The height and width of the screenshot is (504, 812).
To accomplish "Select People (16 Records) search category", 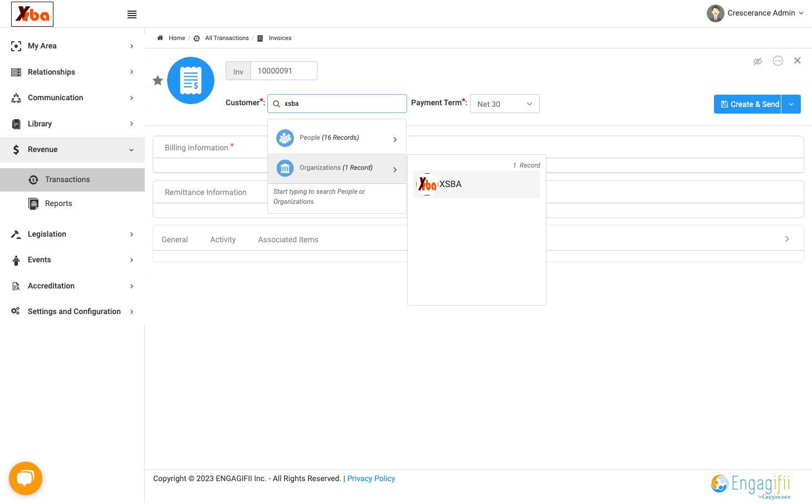I will (x=337, y=138).
